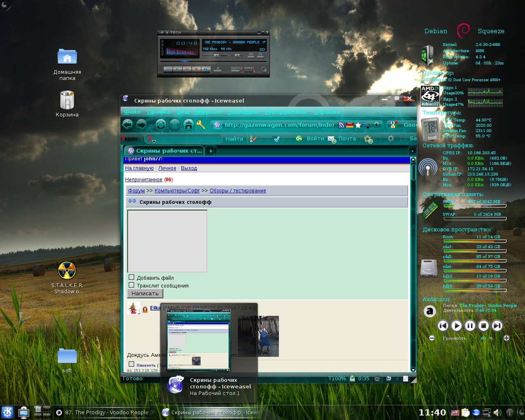Open a new tab with plus button
The height and width of the screenshot is (420, 525).
point(211,151)
